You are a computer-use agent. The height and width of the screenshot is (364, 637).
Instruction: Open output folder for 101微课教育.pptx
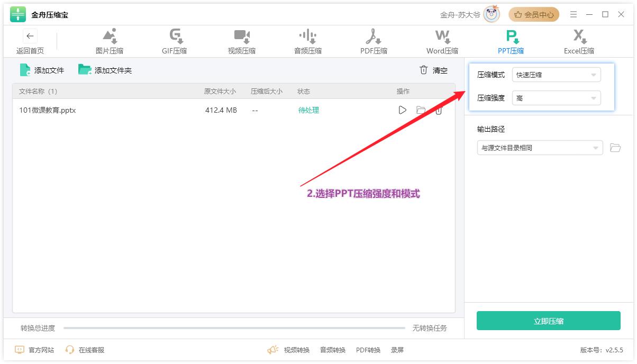click(421, 110)
